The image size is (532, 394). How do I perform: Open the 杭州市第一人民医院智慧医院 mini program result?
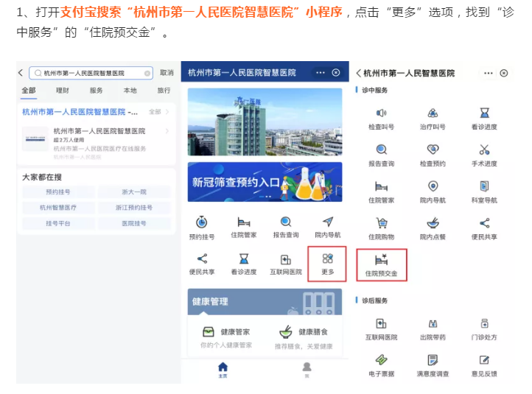pos(97,142)
